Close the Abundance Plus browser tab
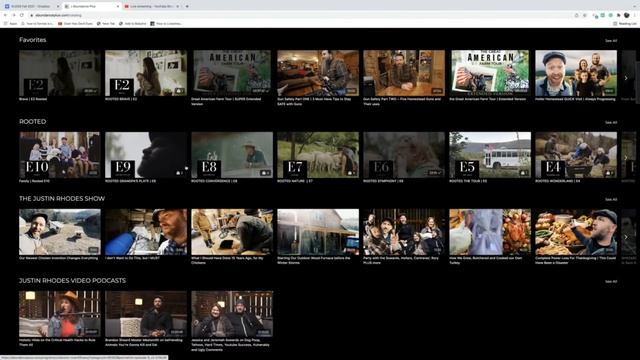This screenshot has width=640, height=360. pos(118,6)
